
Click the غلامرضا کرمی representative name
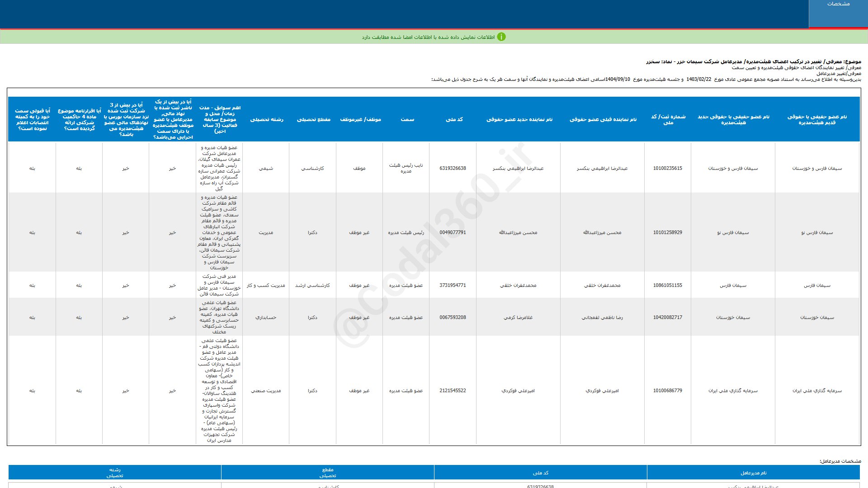pyautogui.click(x=518, y=317)
